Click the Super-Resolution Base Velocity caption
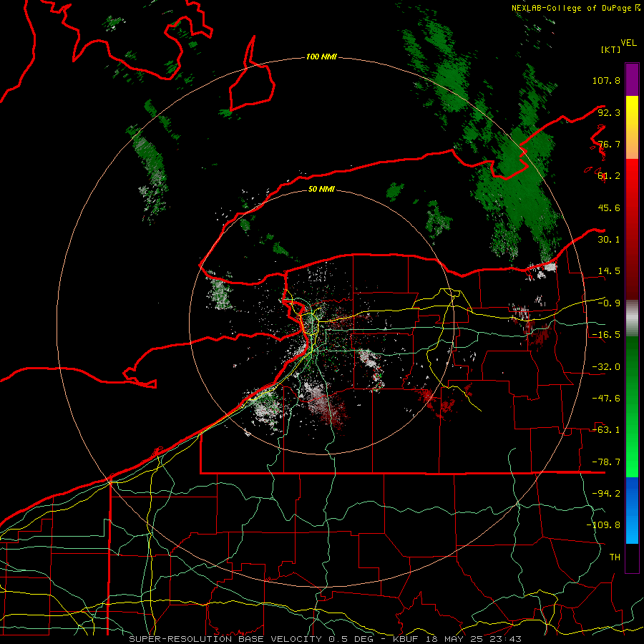The width and height of the screenshot is (644, 644). [x=326, y=639]
